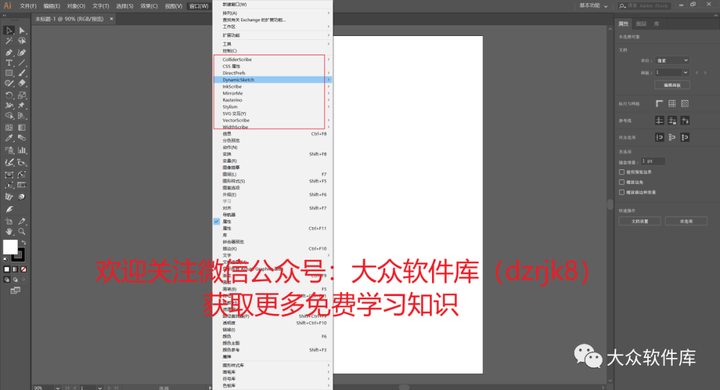Select the Magic Wand tool

[x=9, y=41]
